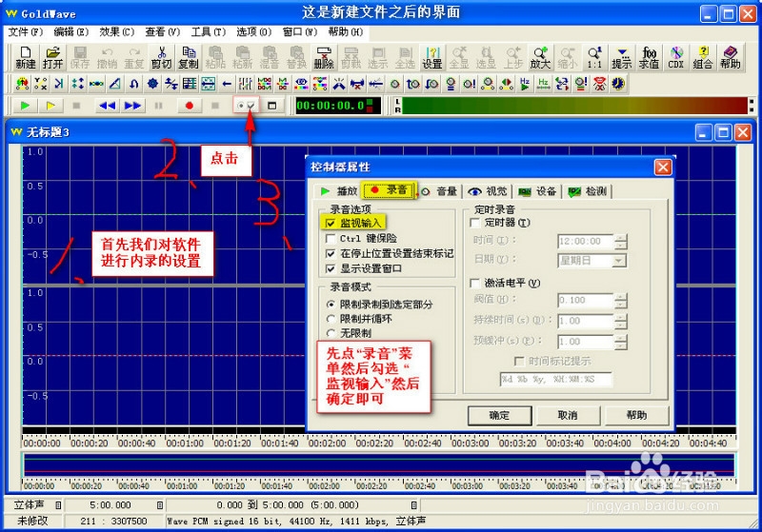Select the 限制录制到选定部分 radio button
The height and width of the screenshot is (532, 762).
(x=331, y=305)
